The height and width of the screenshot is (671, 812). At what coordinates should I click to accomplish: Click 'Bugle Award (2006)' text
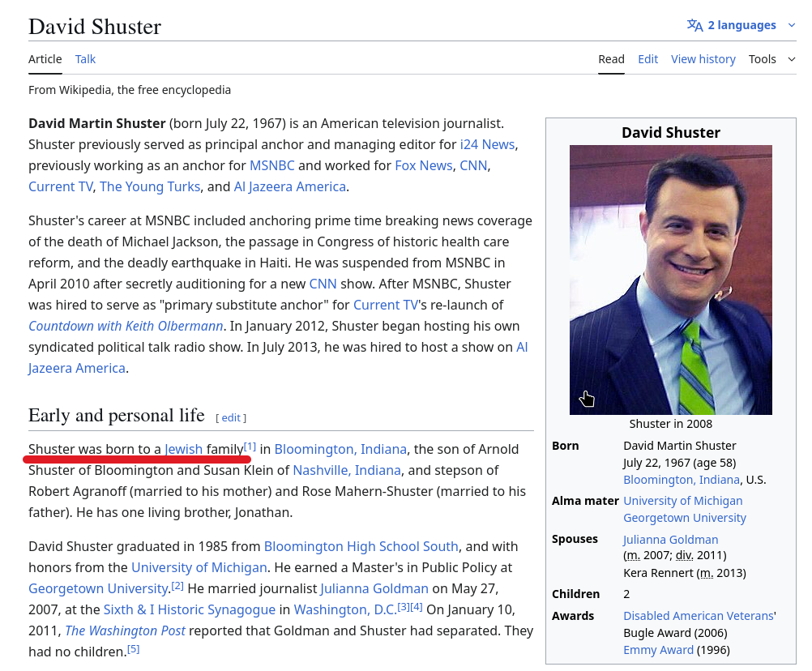click(x=675, y=633)
